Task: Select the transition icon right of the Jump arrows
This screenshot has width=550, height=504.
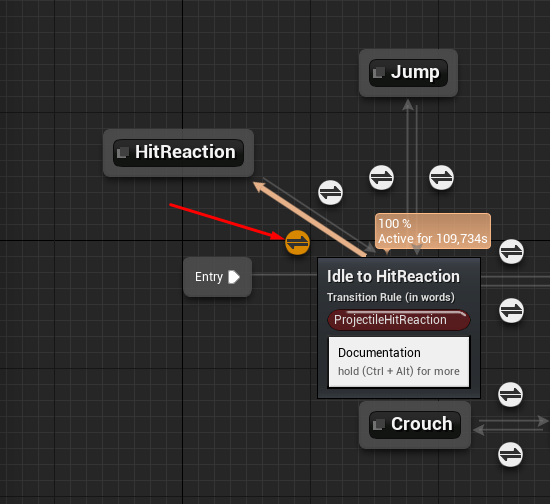Action: pyautogui.click(x=441, y=177)
